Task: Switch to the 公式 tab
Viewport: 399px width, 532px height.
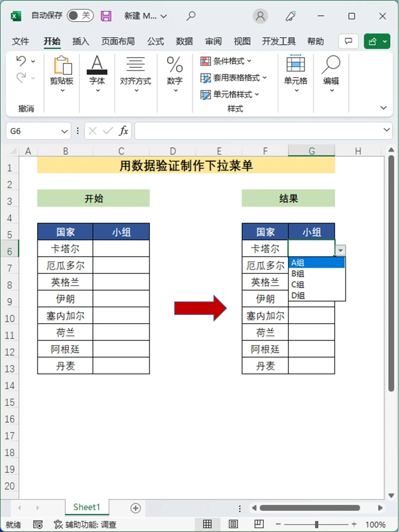Action: coord(156,41)
